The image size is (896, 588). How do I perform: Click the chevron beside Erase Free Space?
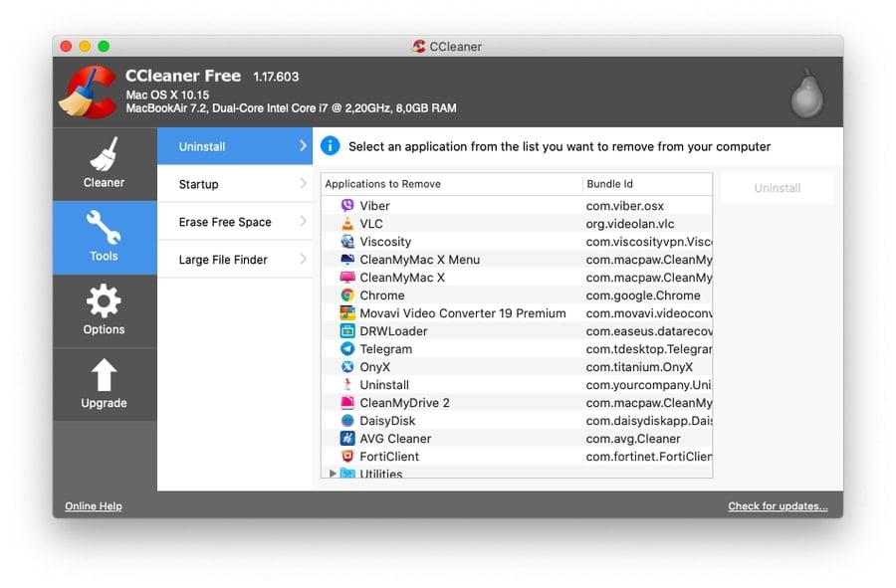click(303, 222)
